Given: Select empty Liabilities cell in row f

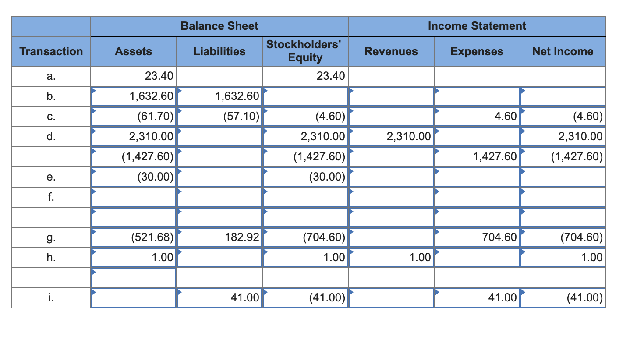Looking at the screenshot, I should [219, 197].
